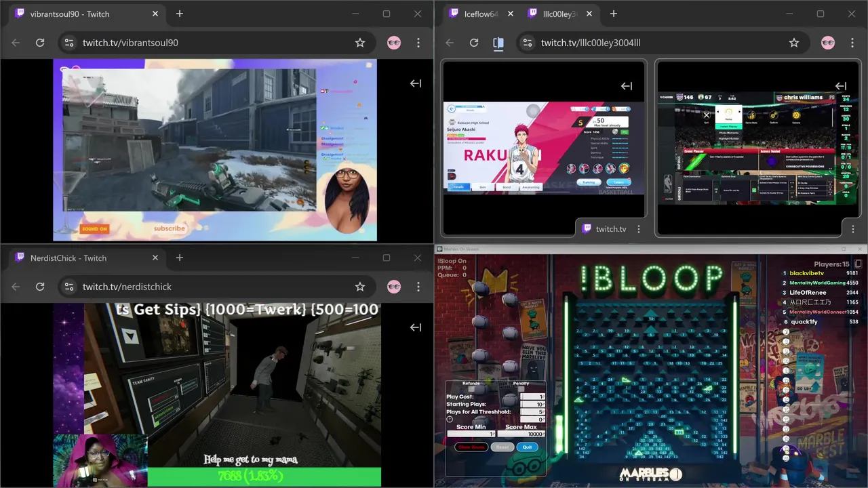The image size is (868, 488).
Task: Click the eye visibility icon below Marbles settings
Action: pyautogui.click(x=440, y=482)
